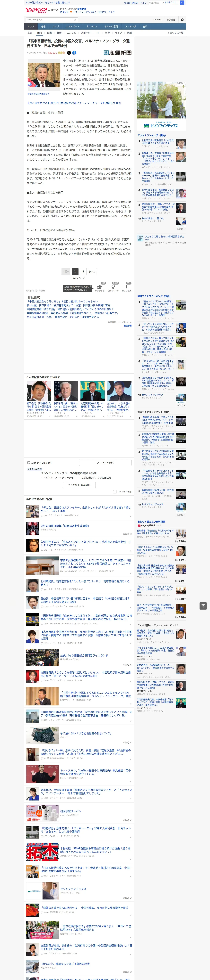Go to page 2 of the article
This screenshot has height=980, width=210.
(83, 272)
